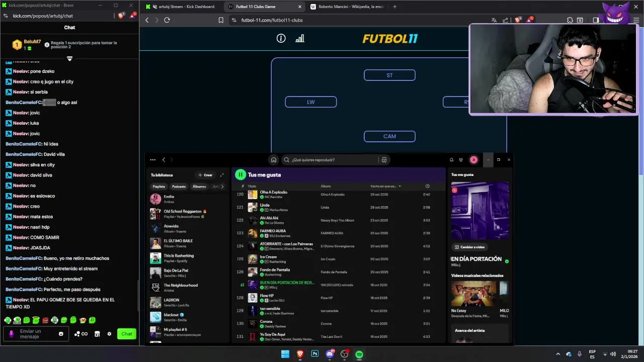The image size is (644, 362).
Task: Open Futbol11 info icon
Action: click(281, 39)
